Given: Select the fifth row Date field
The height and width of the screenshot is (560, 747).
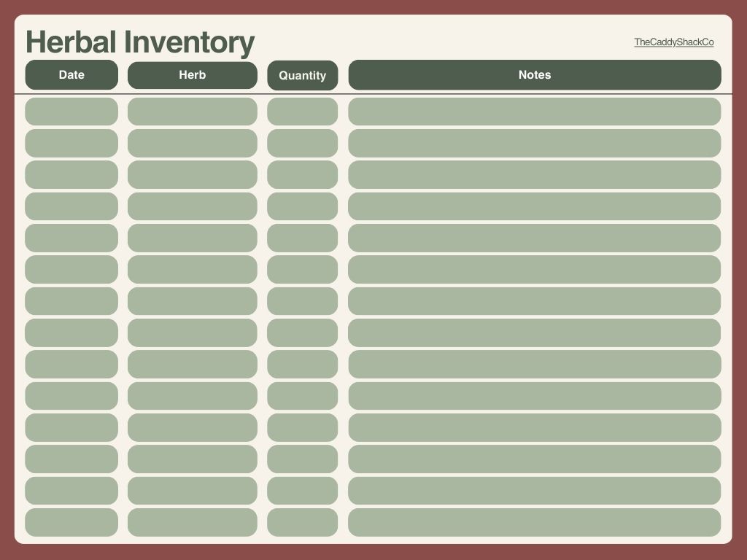Looking at the screenshot, I should pyautogui.click(x=71, y=238).
